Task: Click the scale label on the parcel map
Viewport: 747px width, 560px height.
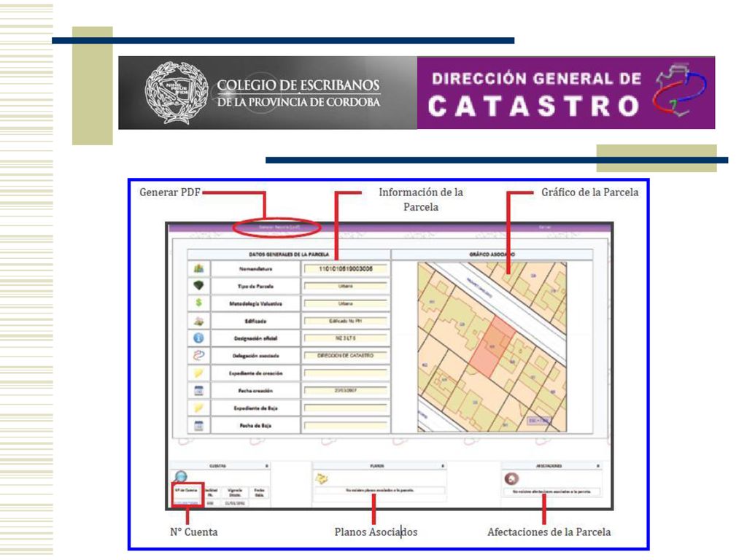Action: click(x=539, y=421)
